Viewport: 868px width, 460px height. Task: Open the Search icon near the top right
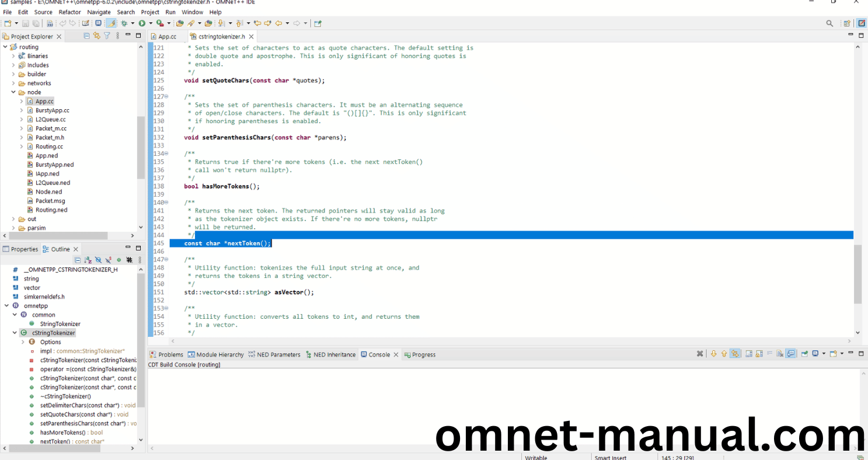coord(829,23)
